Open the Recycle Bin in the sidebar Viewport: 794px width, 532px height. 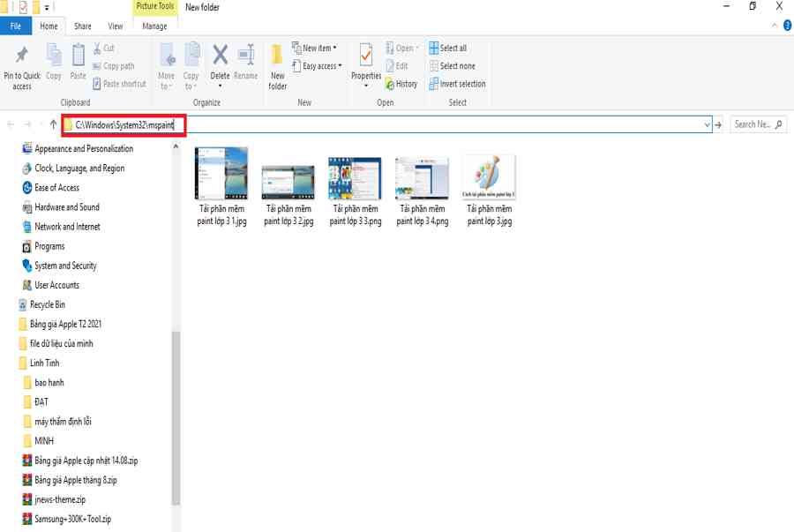click(47, 304)
